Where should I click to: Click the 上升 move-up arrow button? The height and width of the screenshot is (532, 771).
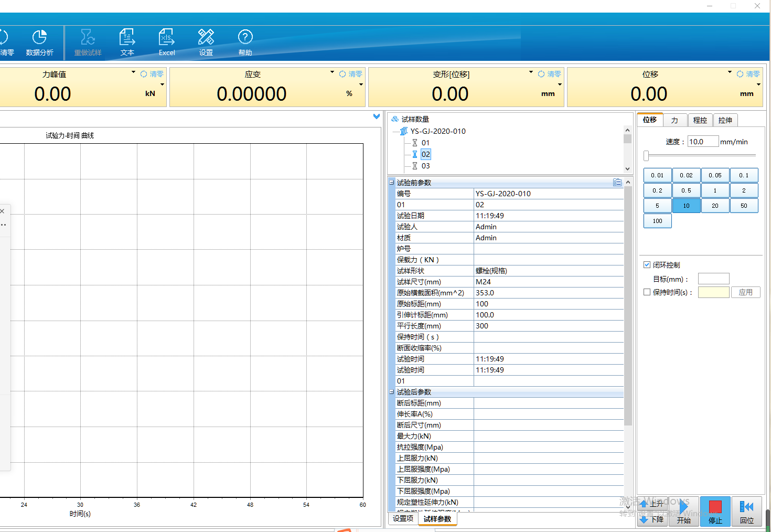coord(651,504)
